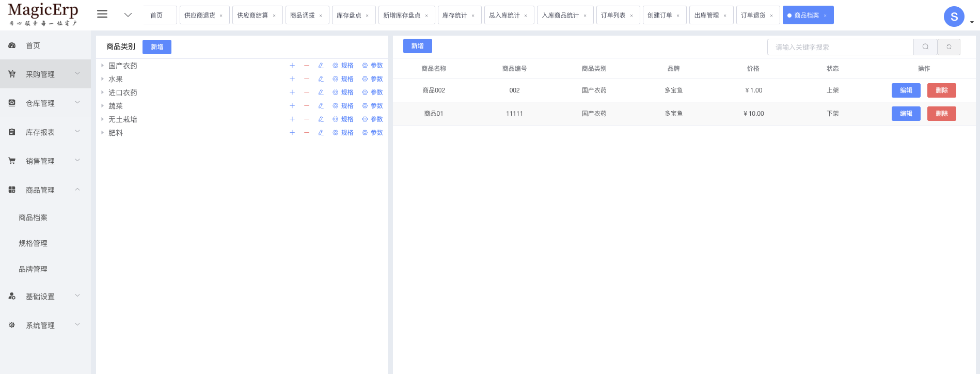Click the edit pencil icon for 进口农药

click(321, 92)
